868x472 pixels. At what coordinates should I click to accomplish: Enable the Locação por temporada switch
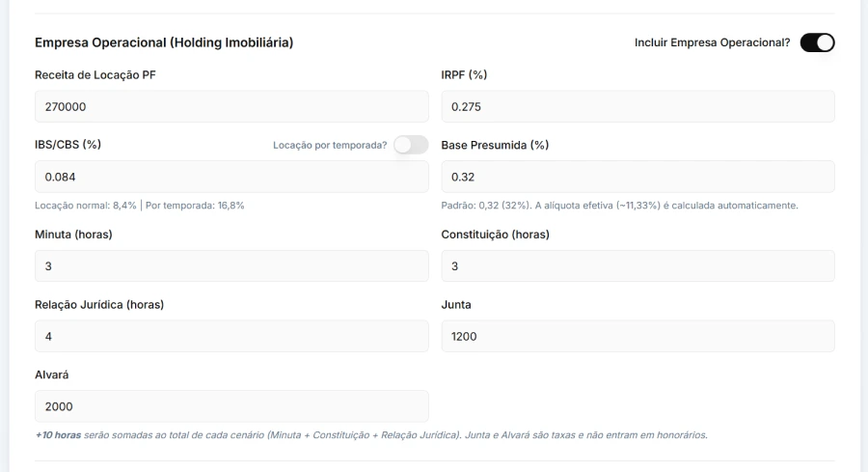(410, 145)
